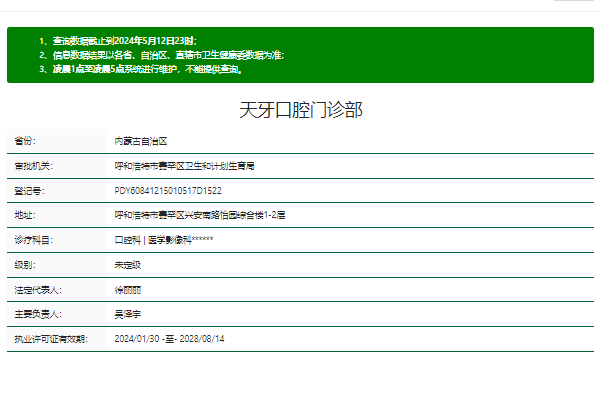Select the license validity dates 2024/01/30 - 2028/08/14

click(169, 339)
